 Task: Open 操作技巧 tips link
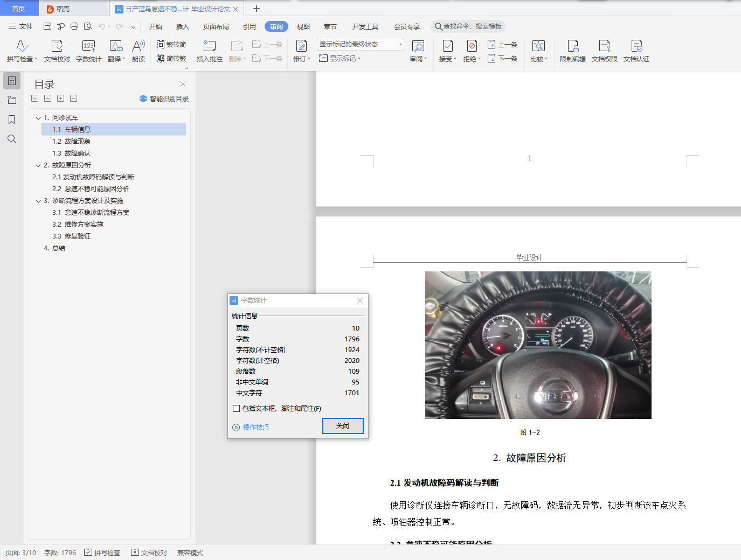(251, 427)
